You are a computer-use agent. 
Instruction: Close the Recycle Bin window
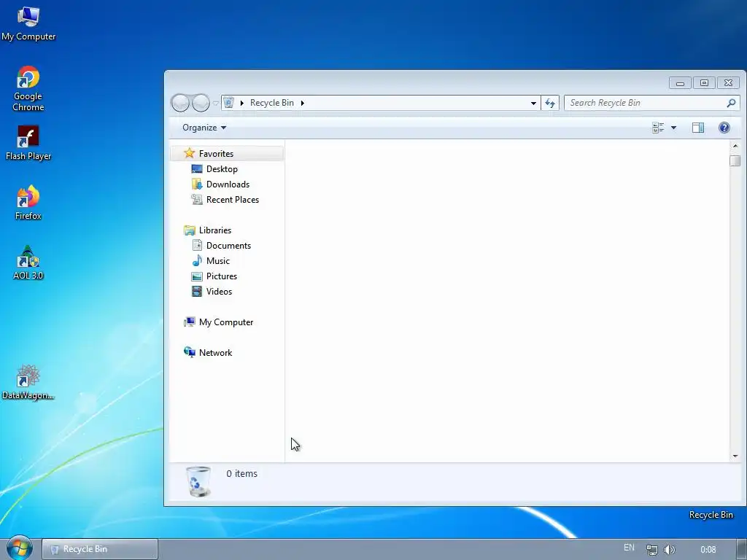[x=728, y=83]
